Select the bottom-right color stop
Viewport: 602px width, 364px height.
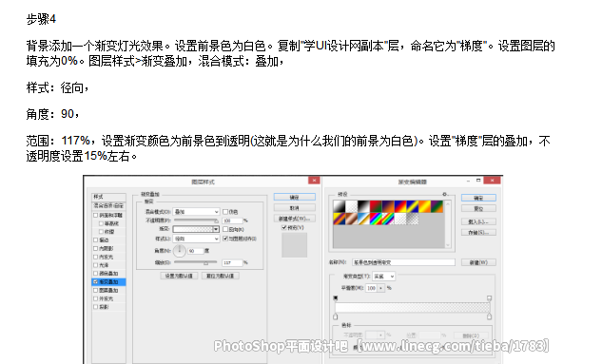[489, 316]
